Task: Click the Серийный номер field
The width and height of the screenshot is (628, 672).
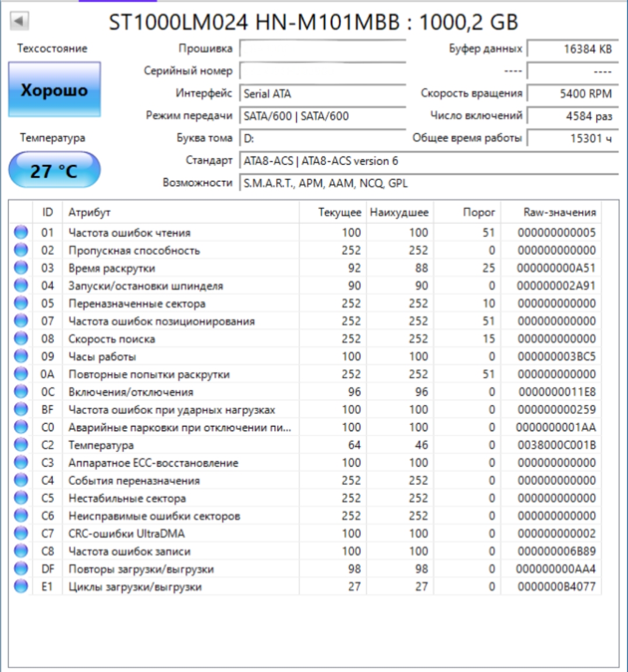Action: click(x=322, y=71)
